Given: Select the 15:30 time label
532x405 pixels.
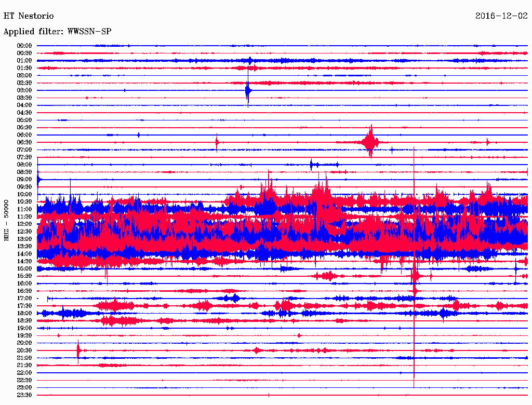Looking at the screenshot, I should pos(24,276).
